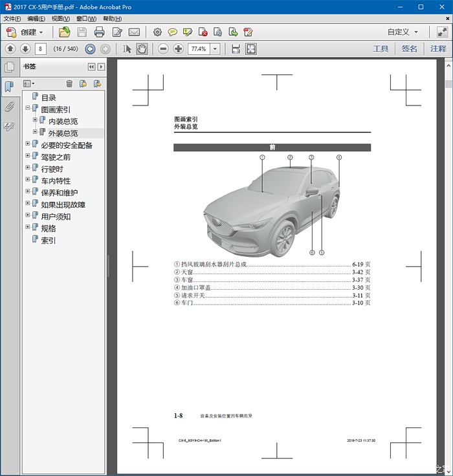The height and width of the screenshot is (476, 453).
Task: Select the Hand pan tool
Action: (x=142, y=49)
